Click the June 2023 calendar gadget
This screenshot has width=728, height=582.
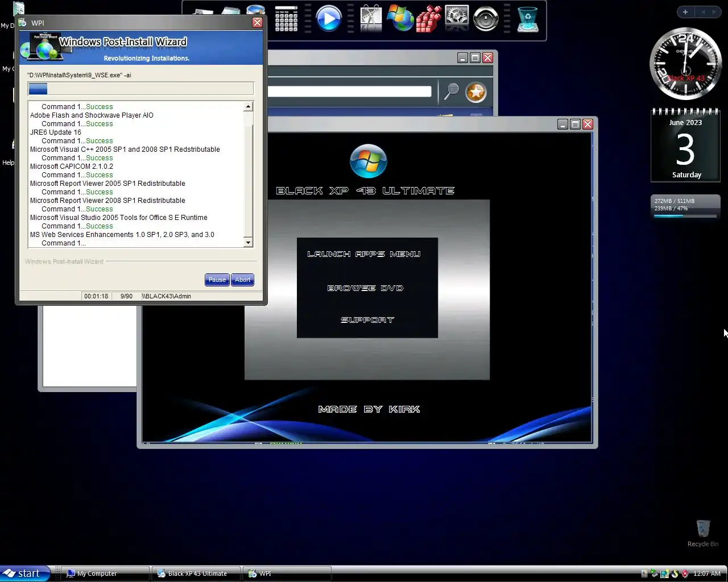pos(685,146)
